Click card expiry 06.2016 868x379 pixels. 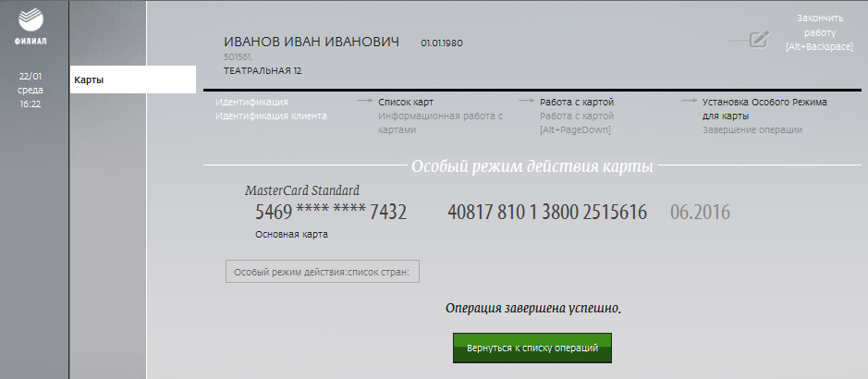(701, 213)
